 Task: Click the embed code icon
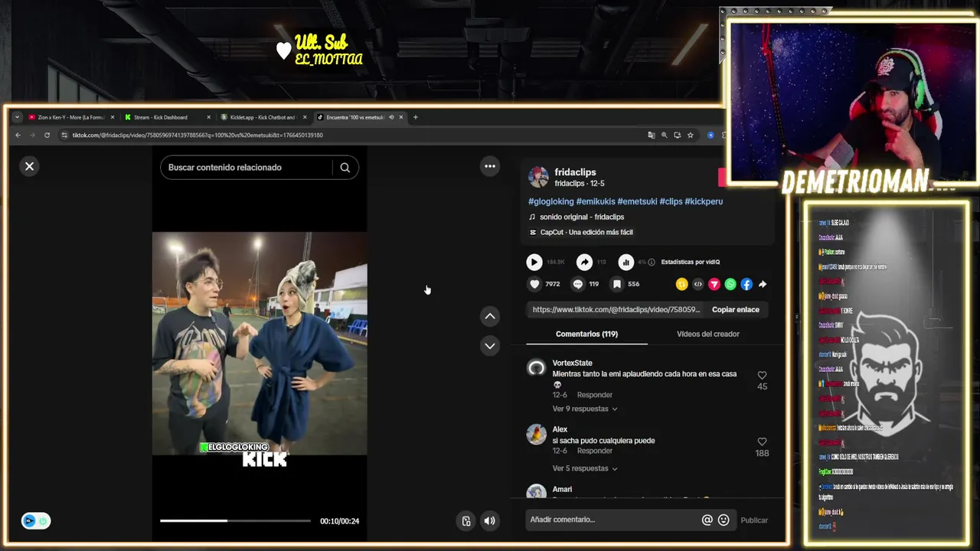point(697,284)
